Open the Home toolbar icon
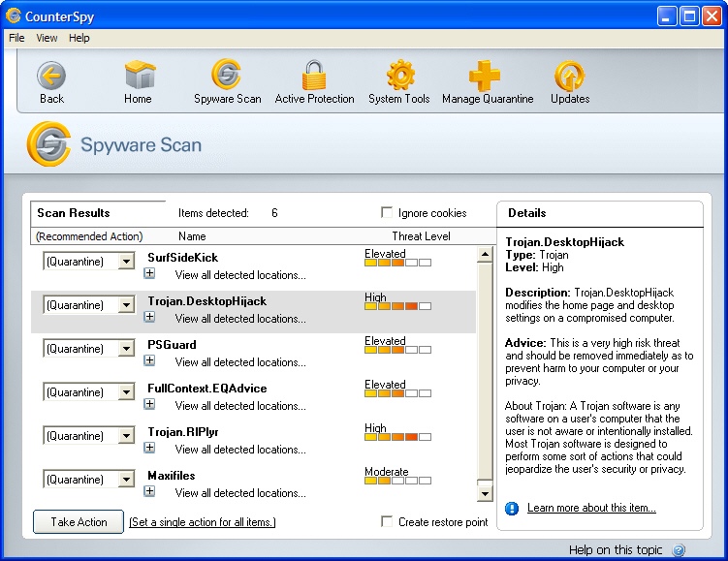The image size is (728, 561). [x=138, y=76]
